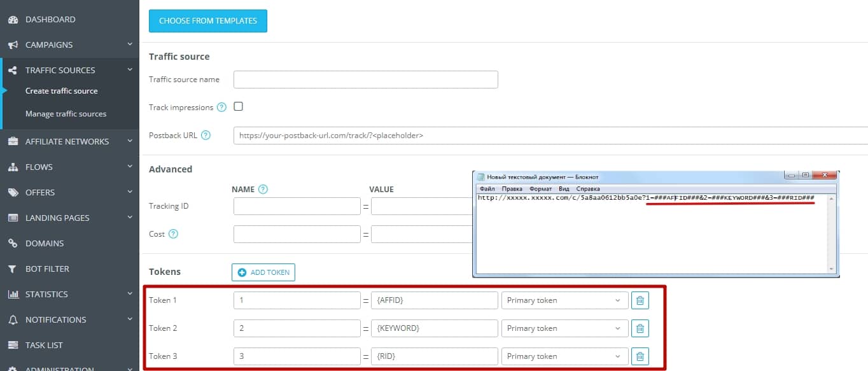The height and width of the screenshot is (371, 868).
Task: Click the Notepad vertical scrollbar up arrow
Action: pos(830,199)
